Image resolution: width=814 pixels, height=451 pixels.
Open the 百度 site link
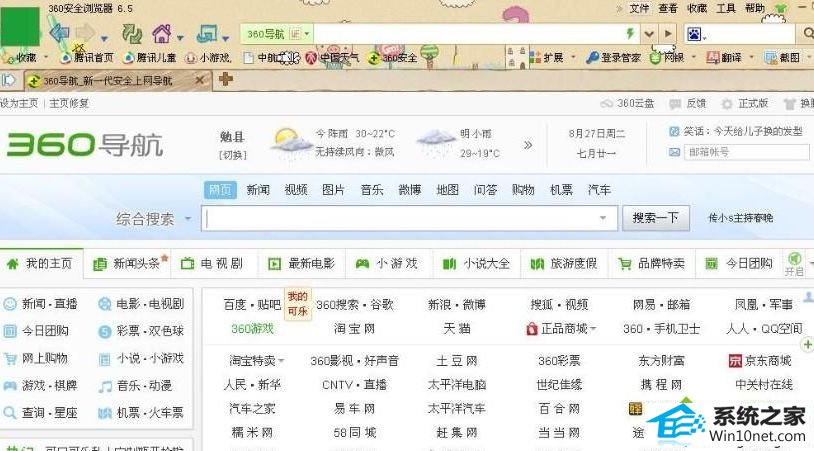click(x=234, y=305)
